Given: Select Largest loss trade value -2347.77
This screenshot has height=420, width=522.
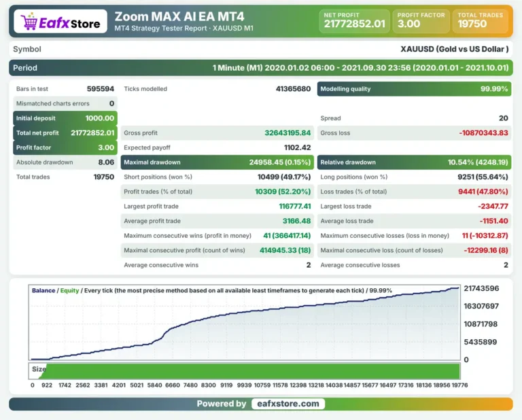Looking at the screenshot, I should pos(493,207).
